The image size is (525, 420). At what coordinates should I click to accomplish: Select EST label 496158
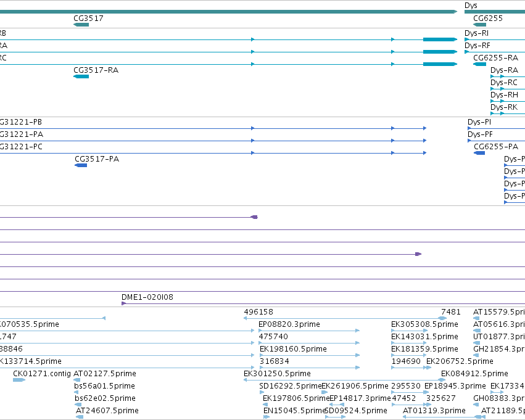258,312
